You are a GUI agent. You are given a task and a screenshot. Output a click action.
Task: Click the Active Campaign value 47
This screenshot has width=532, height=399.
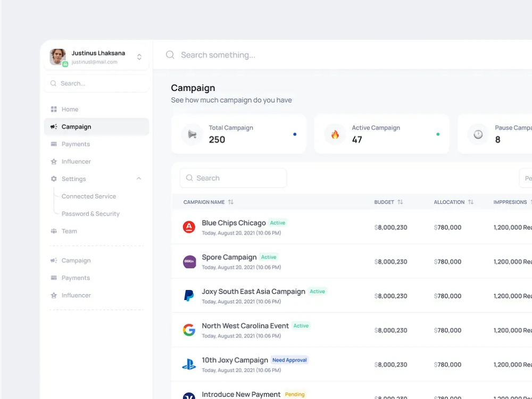[x=357, y=139]
